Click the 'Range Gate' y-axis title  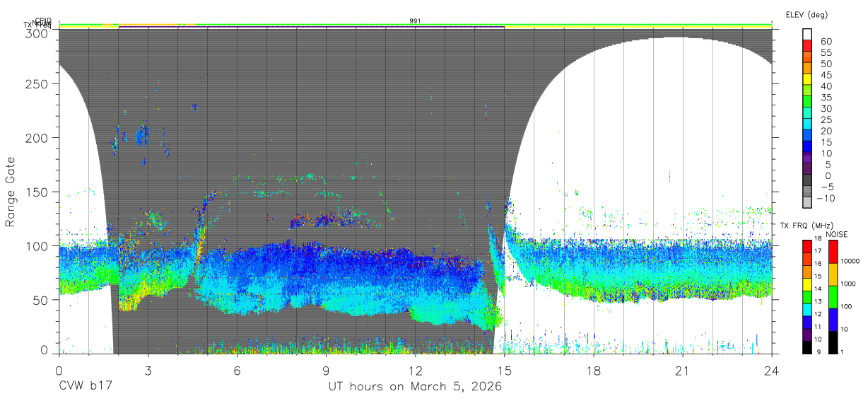click(x=11, y=192)
